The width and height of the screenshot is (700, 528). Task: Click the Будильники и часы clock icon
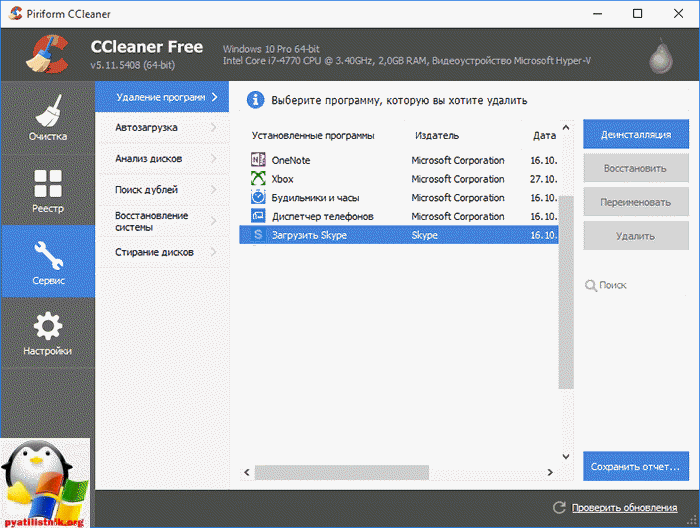tap(258, 197)
